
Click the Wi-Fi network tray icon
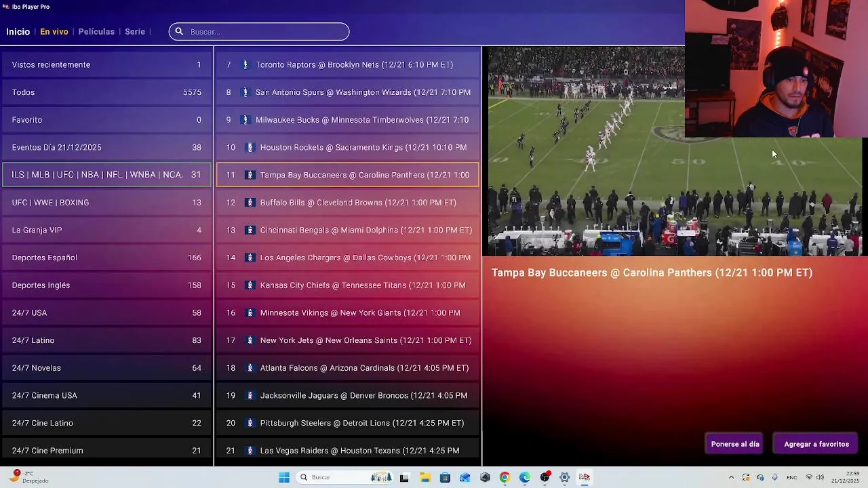point(808,478)
